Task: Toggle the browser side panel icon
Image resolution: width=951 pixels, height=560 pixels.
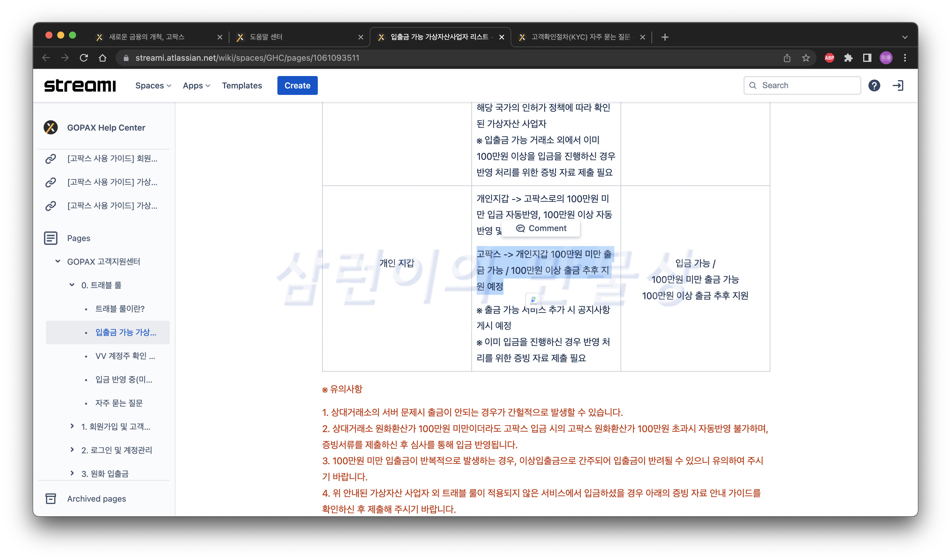Action: tap(867, 58)
